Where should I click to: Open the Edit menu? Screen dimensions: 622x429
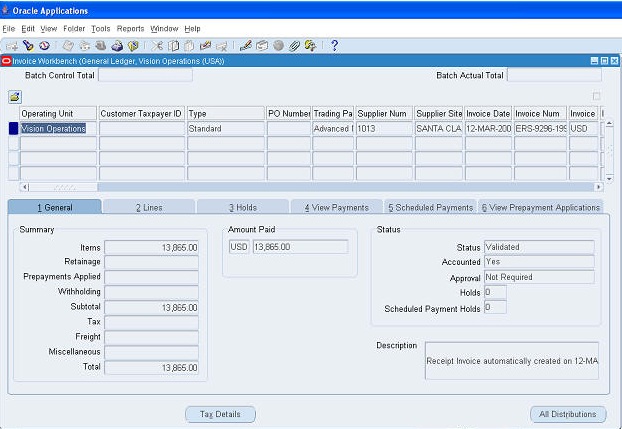28,29
